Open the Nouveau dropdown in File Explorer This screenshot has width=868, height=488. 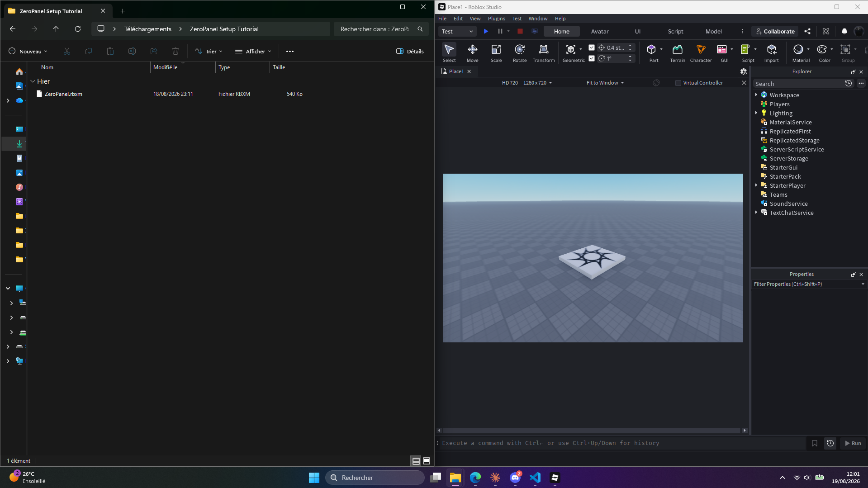(28, 51)
